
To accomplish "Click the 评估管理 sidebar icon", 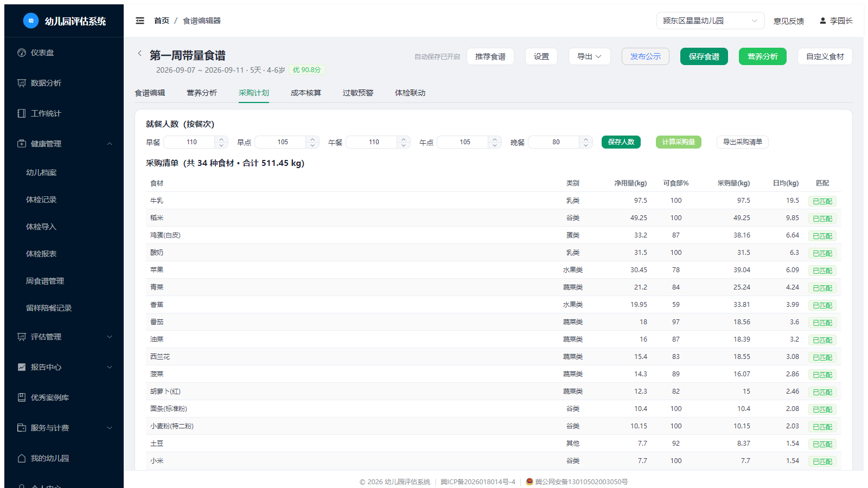I will point(22,337).
